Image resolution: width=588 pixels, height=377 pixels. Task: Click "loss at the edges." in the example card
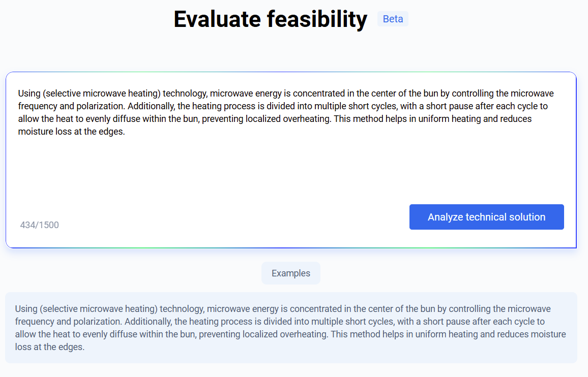50,347
